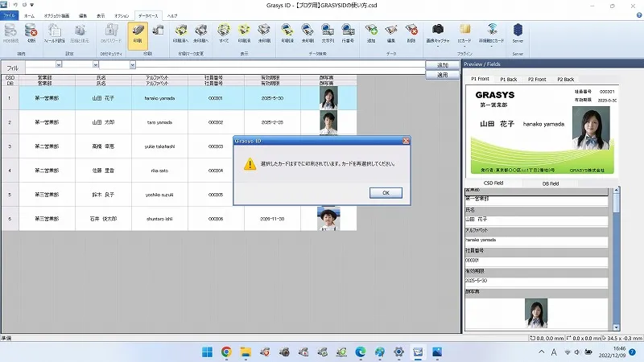The image size is (644, 362).
Task: Click the 追加 button beside filter row
Action: (442, 65)
